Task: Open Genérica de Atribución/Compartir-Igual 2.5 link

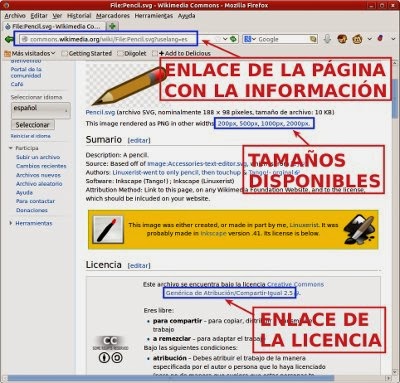Action: click(x=230, y=293)
